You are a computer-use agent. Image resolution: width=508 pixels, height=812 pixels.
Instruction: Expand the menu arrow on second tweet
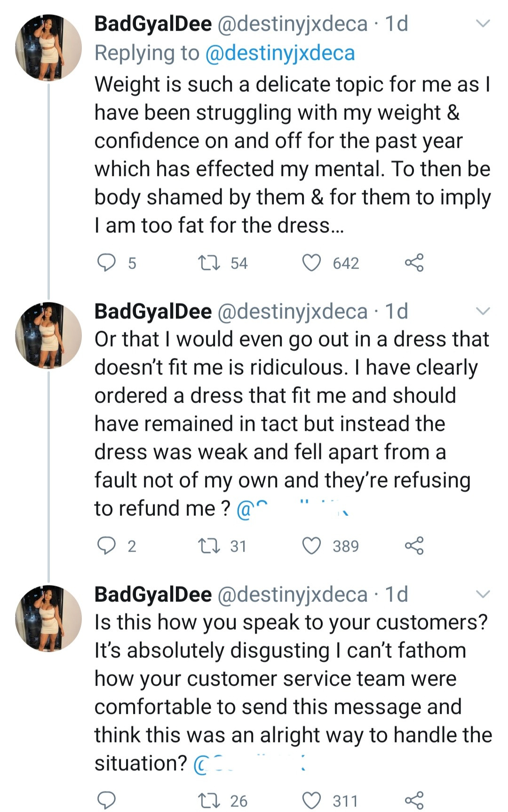[x=483, y=311]
